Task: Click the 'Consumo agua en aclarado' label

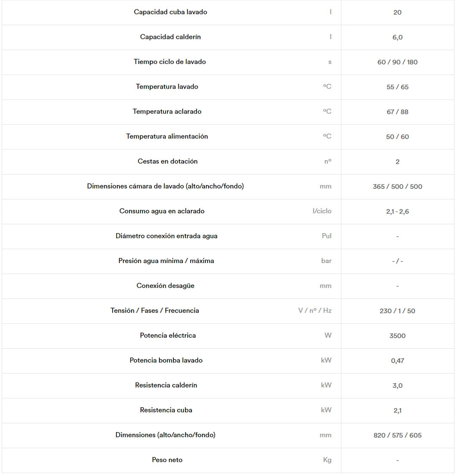Action: click(x=162, y=211)
